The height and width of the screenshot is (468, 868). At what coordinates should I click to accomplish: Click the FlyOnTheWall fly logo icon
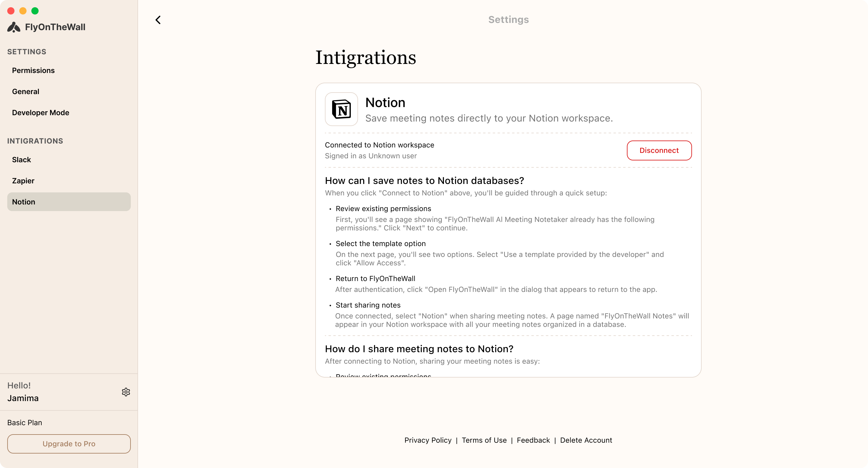point(14,27)
